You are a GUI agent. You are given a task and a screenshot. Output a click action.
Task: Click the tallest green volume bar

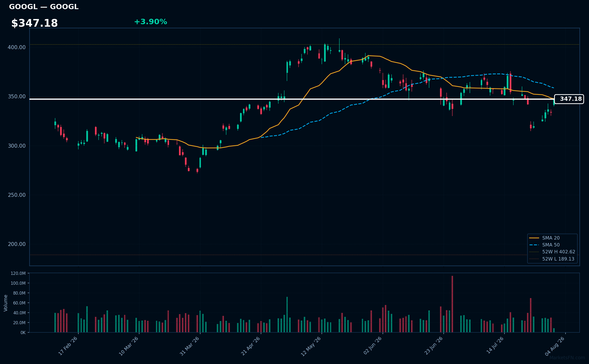(x=287, y=315)
